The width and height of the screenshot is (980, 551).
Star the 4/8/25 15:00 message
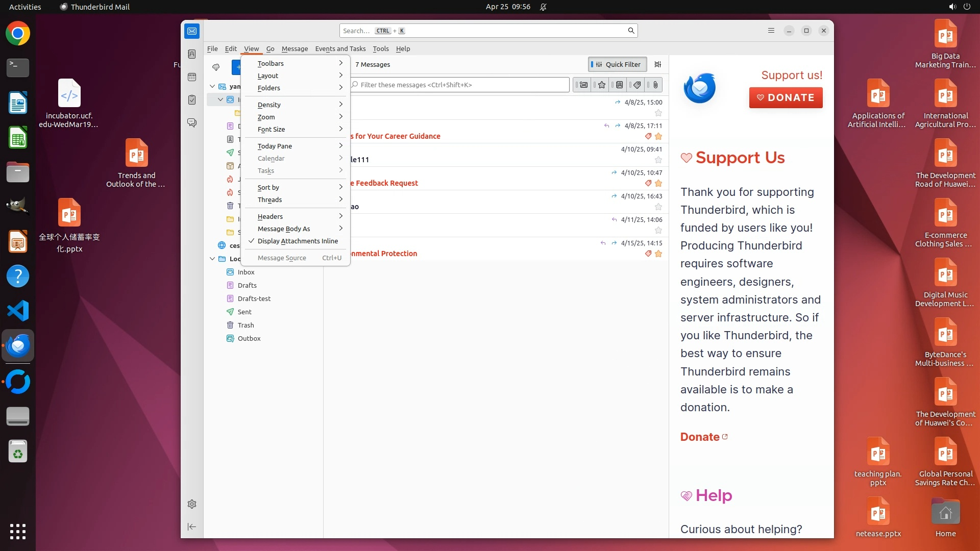pyautogui.click(x=658, y=113)
